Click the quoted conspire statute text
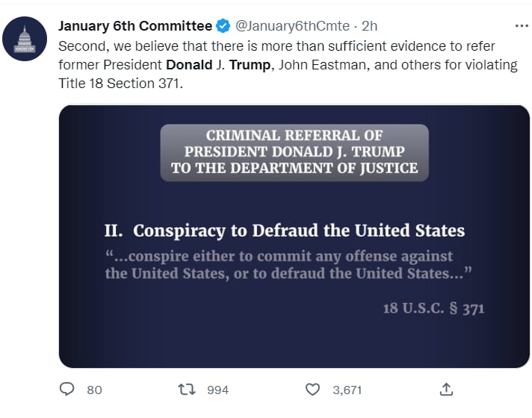This screenshot has width=532, height=418. click(288, 265)
